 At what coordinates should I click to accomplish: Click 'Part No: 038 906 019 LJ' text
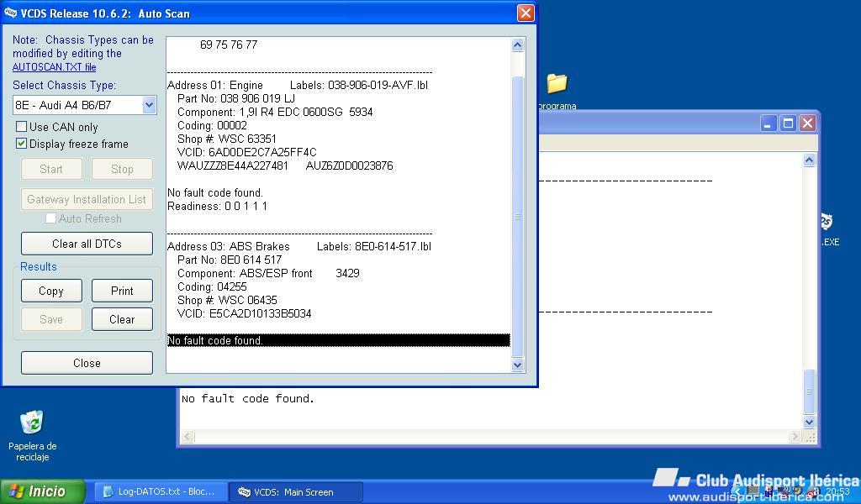(236, 99)
